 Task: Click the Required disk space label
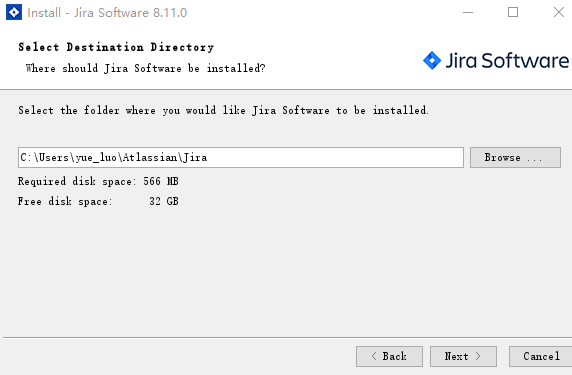(x=77, y=181)
